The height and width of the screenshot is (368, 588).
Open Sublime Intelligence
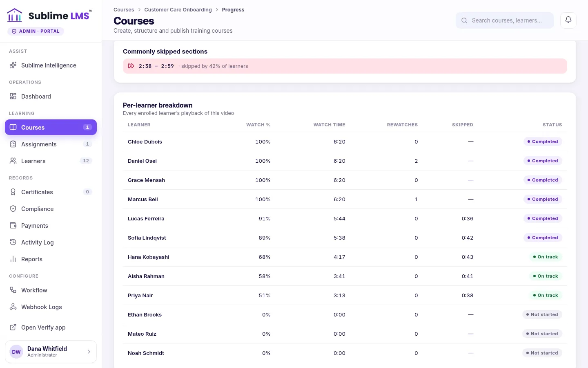[x=51, y=65]
